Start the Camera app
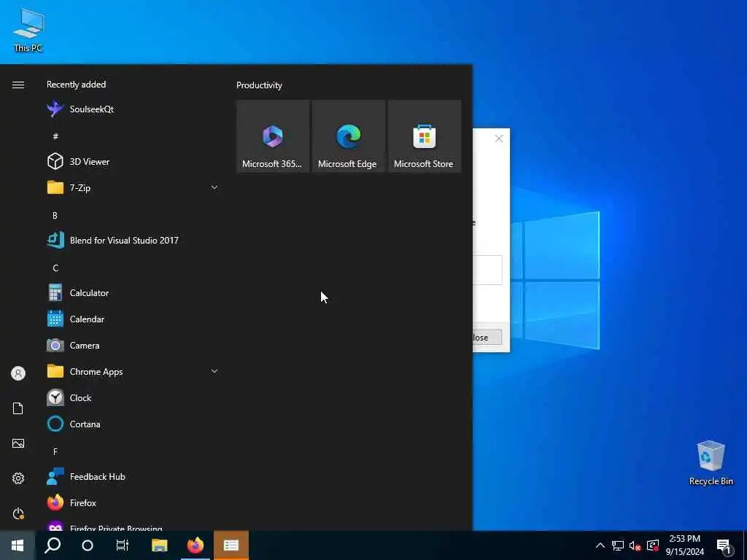The height and width of the screenshot is (560, 747). [133, 345]
